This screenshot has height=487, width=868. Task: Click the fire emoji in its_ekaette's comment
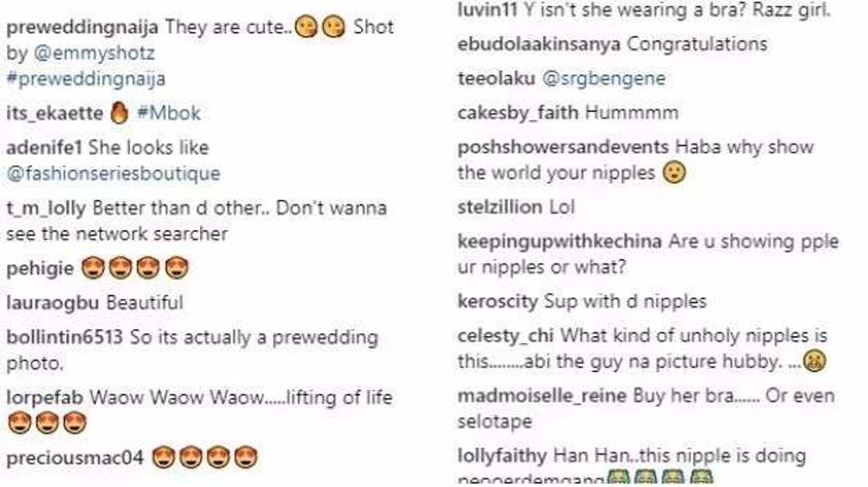pyautogui.click(x=119, y=113)
